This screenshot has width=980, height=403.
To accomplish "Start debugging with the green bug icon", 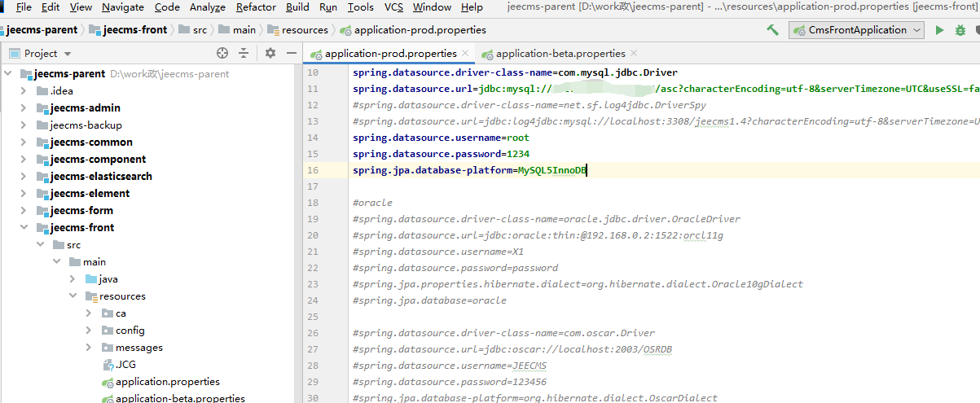I will [960, 30].
